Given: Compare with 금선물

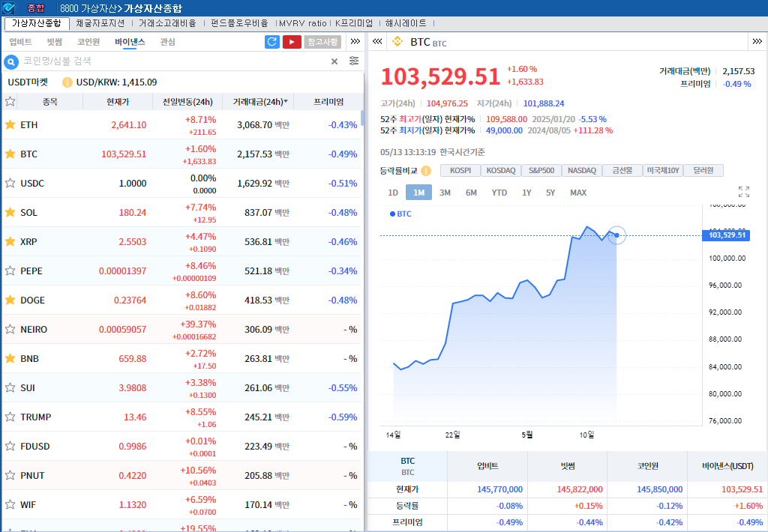Looking at the screenshot, I should 622,170.
